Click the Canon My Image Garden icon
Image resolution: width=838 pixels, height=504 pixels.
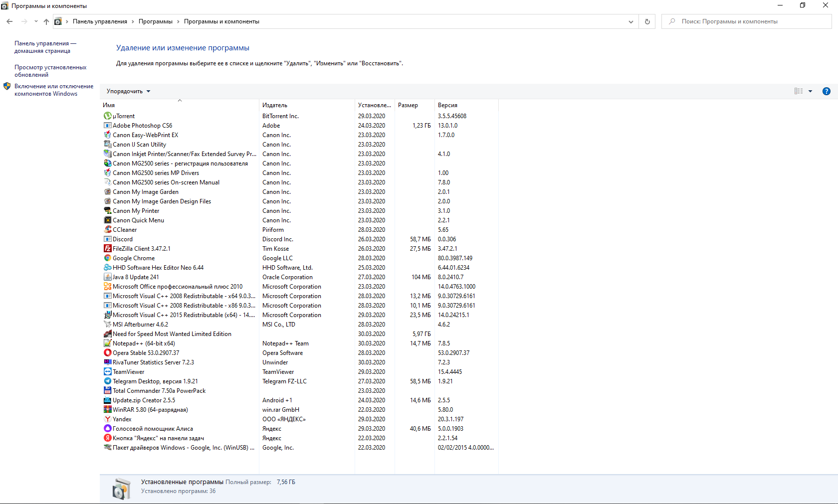(x=107, y=192)
